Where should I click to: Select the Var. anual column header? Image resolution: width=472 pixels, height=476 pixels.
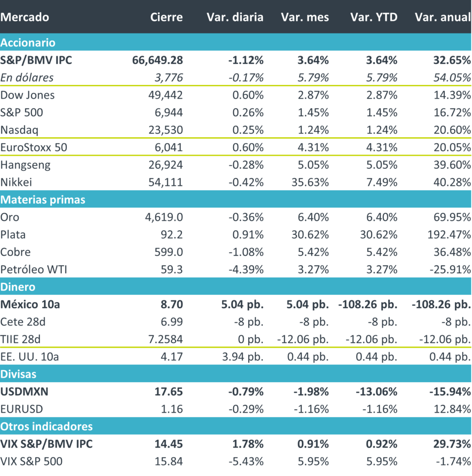tap(442, 17)
